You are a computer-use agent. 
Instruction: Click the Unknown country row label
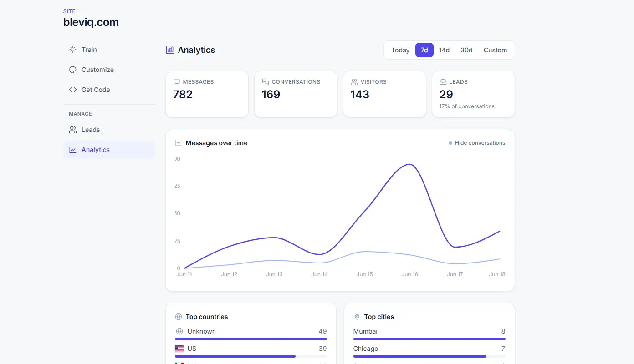click(x=202, y=331)
